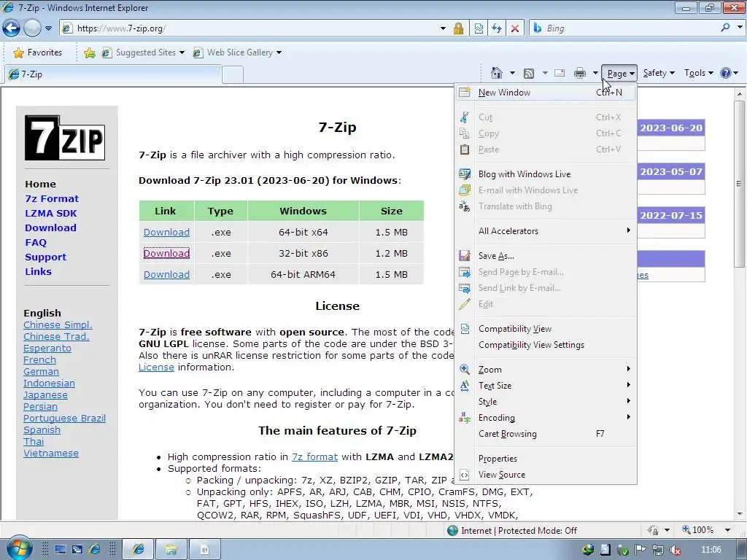
Task: Expand All Accelerators submenu
Action: (546, 230)
